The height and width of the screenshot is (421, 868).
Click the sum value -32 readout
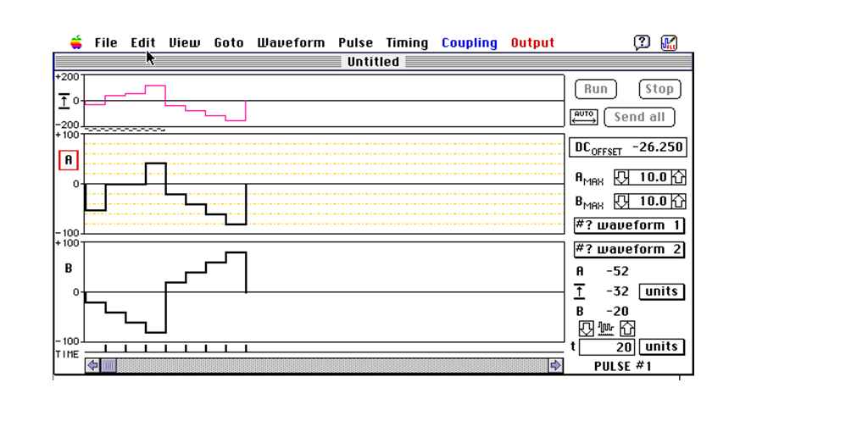pos(617,291)
